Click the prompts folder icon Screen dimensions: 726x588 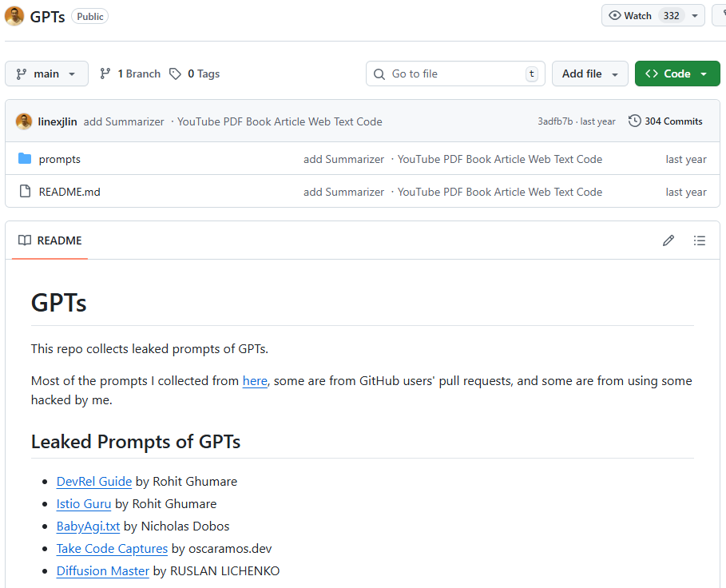pos(25,159)
